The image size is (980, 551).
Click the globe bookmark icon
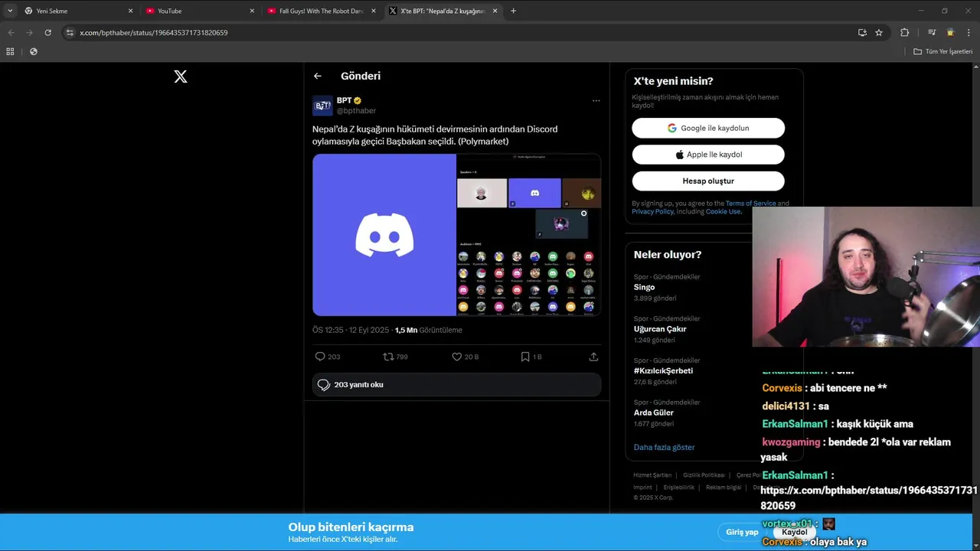pos(33,51)
